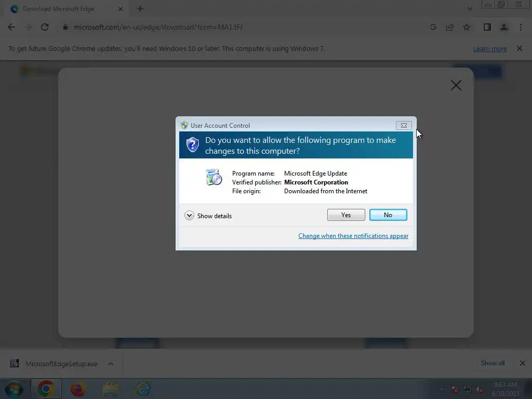Click Yes in User Account Control dialog
532x399 pixels.
pyautogui.click(x=345, y=215)
